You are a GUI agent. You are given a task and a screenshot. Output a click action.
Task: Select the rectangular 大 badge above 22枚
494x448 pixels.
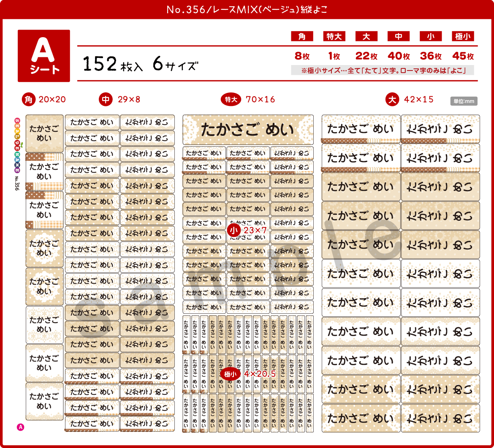(366, 36)
